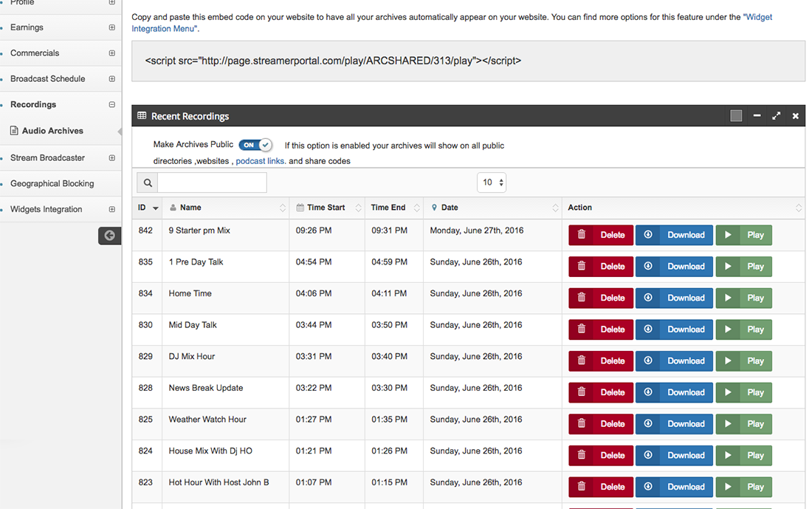Expand Recent Recordings panel to fullscreen
Screen dimensions: 812x509
(777, 115)
